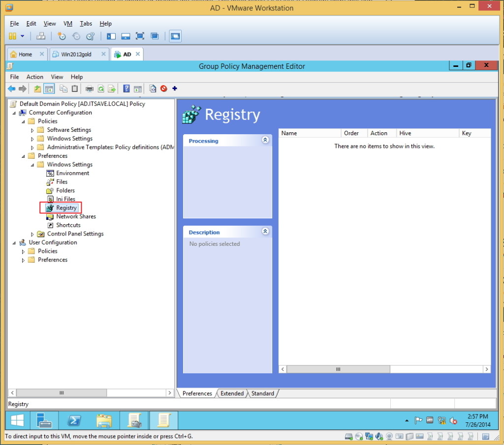Expand Preferences under User Configuration
Image resolution: width=504 pixels, height=445 pixels.
pos(23,261)
